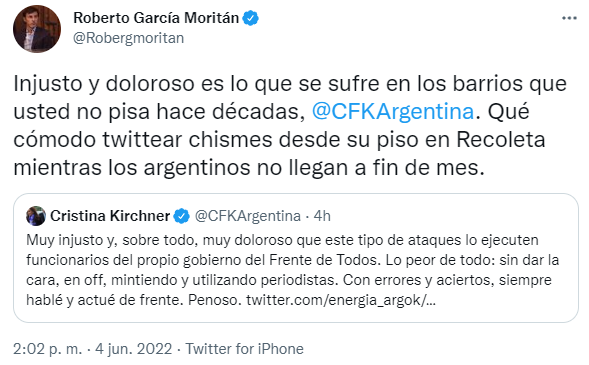Open the quoted tweet text starting 'Muy injusto'
589x365 pixels.
pos(292,270)
